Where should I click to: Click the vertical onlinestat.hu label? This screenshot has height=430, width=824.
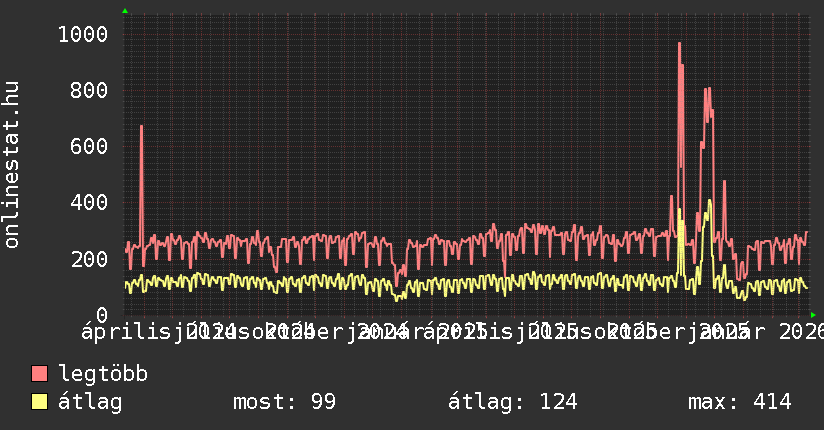tap(12, 165)
